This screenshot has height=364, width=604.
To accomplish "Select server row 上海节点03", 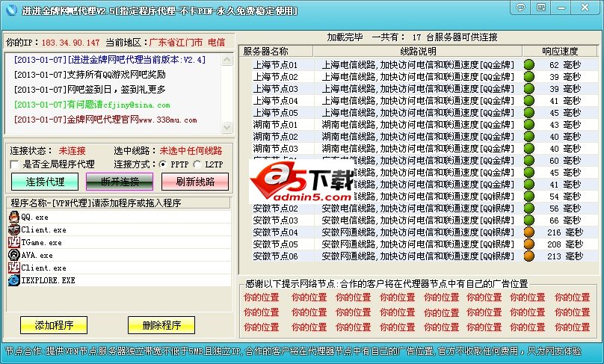I will [x=419, y=89].
